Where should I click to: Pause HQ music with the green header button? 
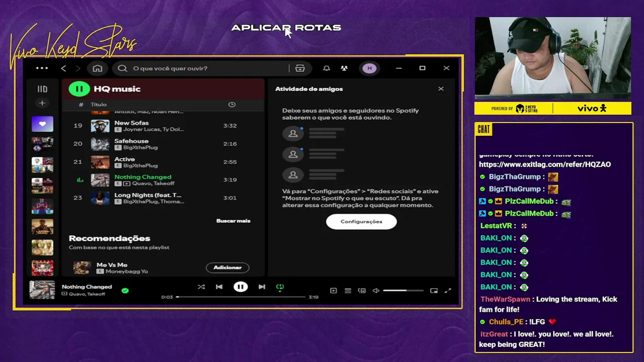[x=79, y=89]
